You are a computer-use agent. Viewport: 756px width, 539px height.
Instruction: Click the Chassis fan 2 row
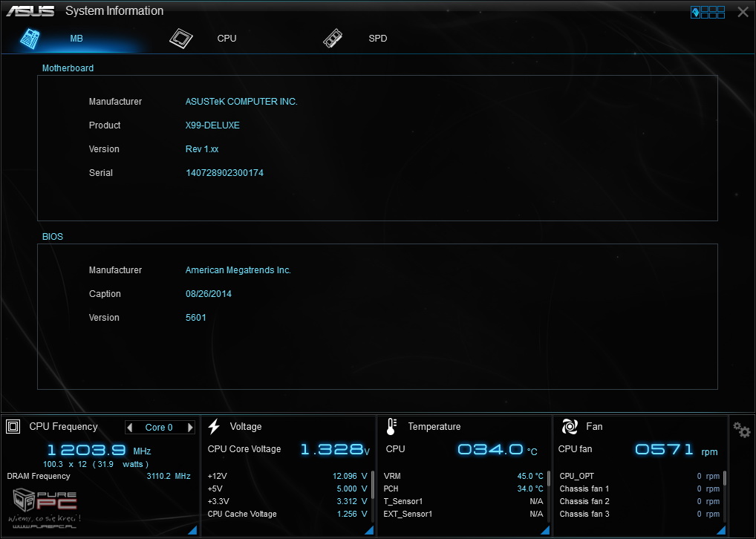click(639, 501)
